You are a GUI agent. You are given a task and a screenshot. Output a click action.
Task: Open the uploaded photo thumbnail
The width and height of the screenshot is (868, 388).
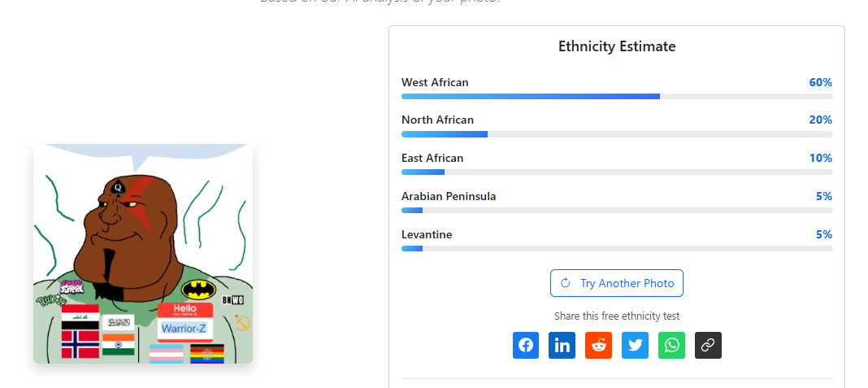point(143,254)
